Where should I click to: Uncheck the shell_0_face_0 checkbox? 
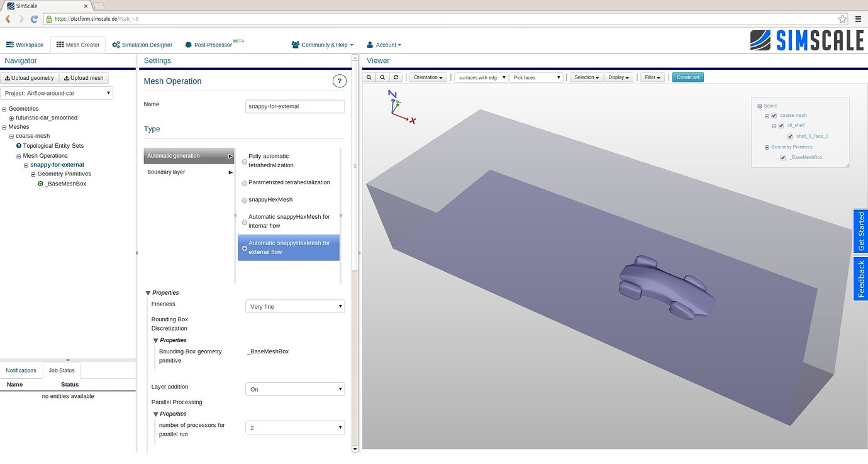pos(790,136)
